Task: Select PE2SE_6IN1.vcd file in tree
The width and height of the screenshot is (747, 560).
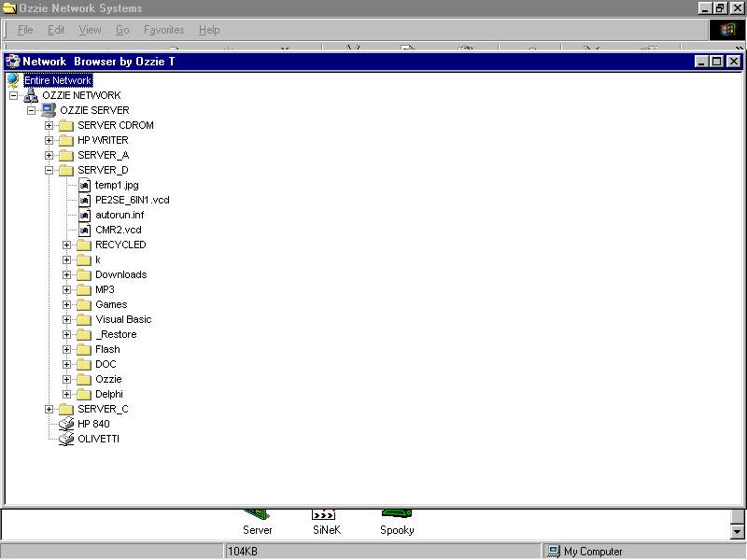Action: 132,200
